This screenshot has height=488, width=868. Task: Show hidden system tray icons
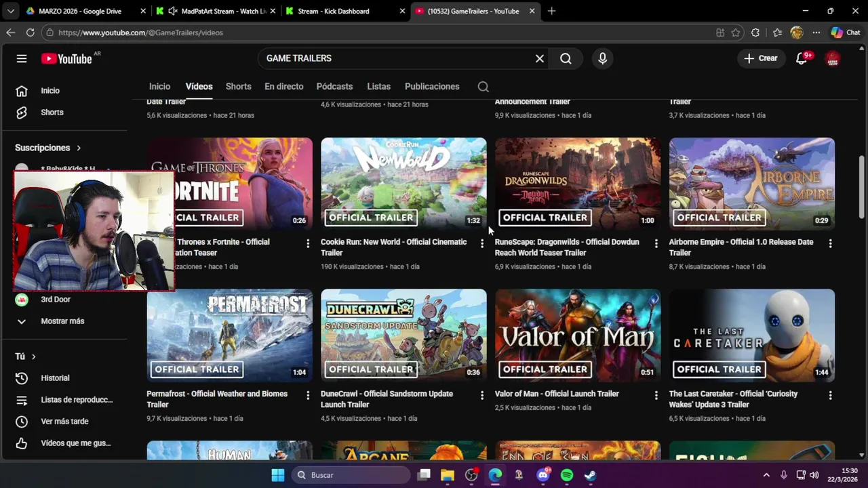pos(766,475)
